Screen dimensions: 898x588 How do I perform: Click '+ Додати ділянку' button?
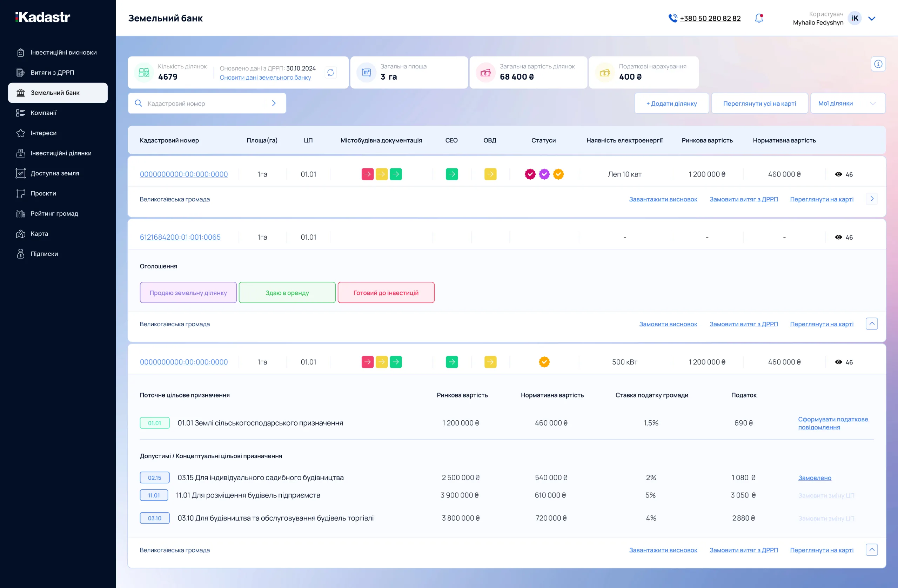click(x=671, y=103)
